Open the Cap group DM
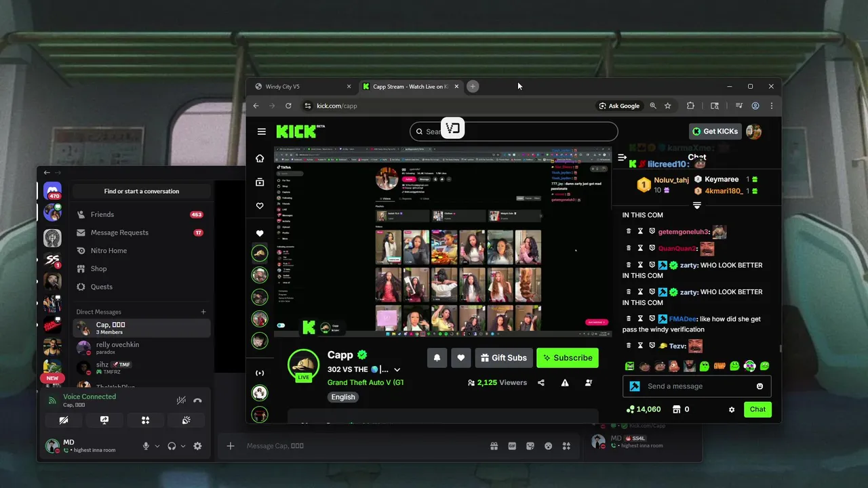 (141, 328)
